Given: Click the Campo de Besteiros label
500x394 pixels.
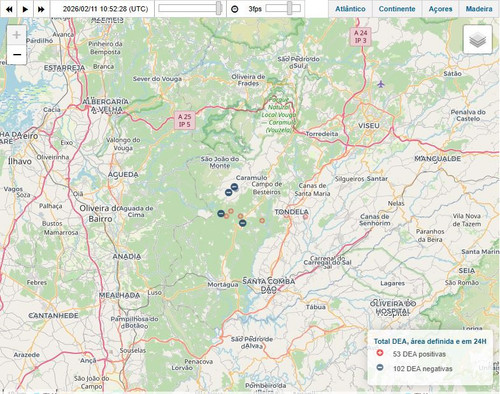Looking at the screenshot, I should (267, 188).
